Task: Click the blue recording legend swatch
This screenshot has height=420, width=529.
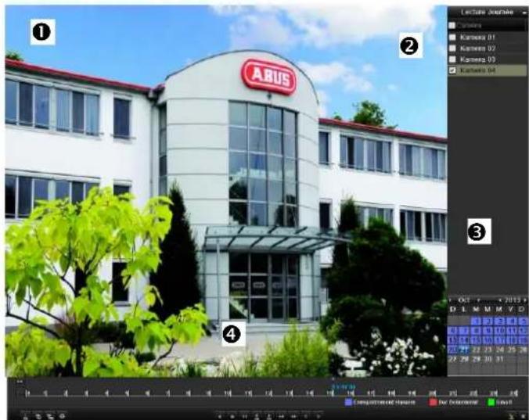Action: click(x=348, y=402)
